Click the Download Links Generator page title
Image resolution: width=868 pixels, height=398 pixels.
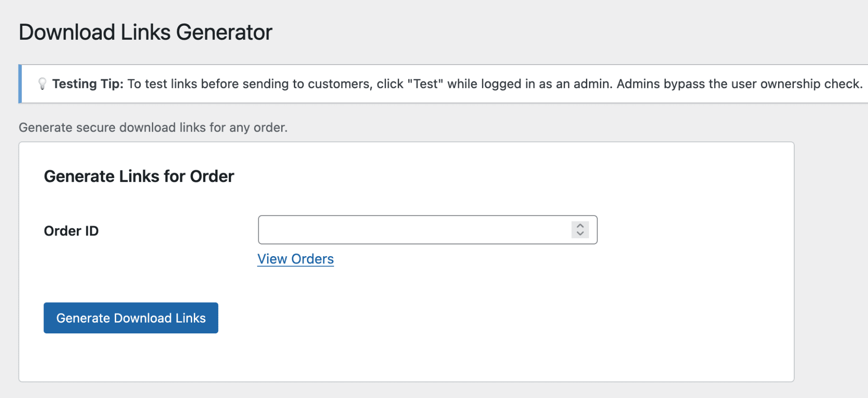pyautogui.click(x=145, y=33)
